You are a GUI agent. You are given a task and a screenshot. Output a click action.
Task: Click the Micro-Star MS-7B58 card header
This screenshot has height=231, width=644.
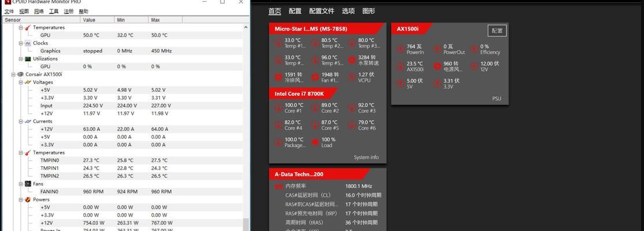point(326,29)
